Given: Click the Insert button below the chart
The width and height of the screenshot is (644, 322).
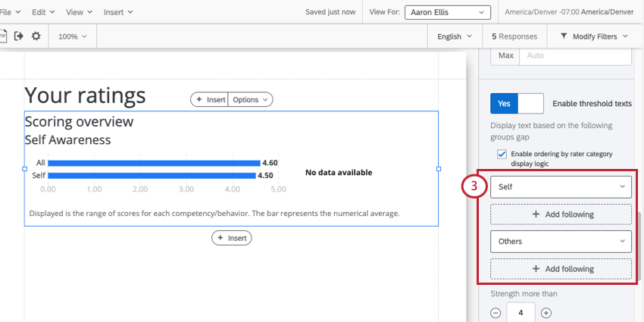Looking at the screenshot, I should pos(232,238).
